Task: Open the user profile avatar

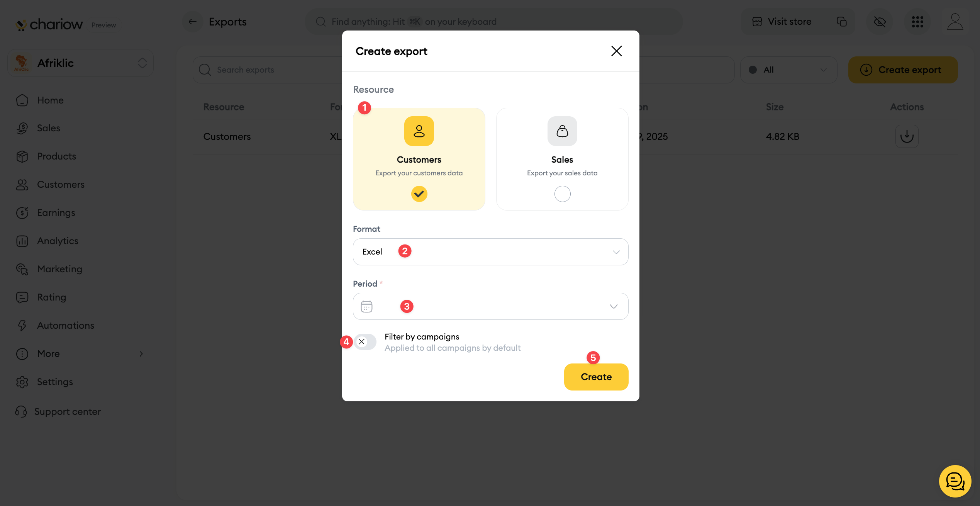Action: click(955, 22)
